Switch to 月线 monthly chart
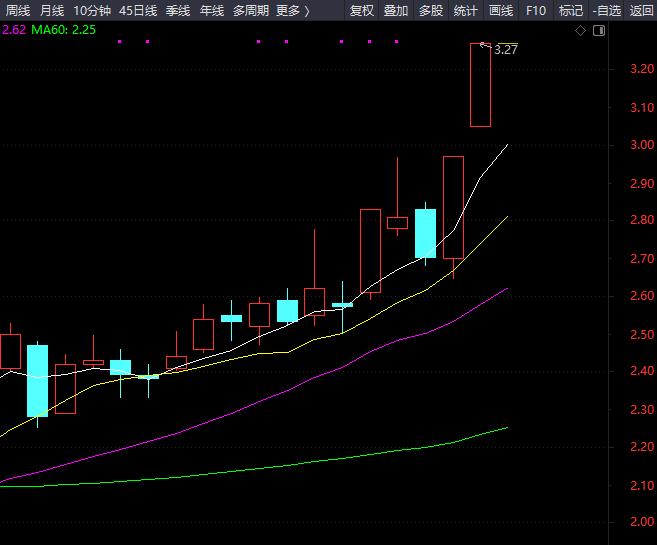 click(52, 10)
